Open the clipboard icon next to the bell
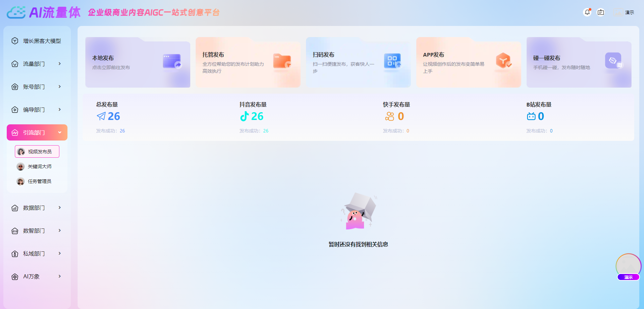This screenshot has height=309, width=644. tap(601, 12)
